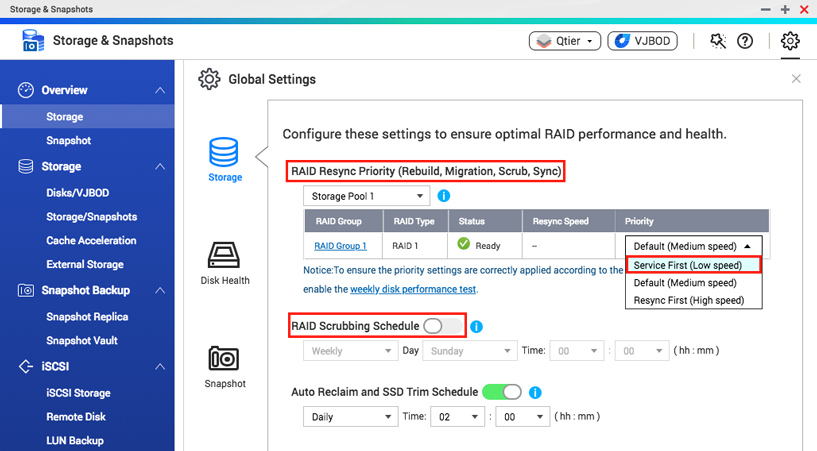Open the Snapshot settings camera icon
Image resolution: width=817 pixels, height=451 pixels.
(x=224, y=359)
